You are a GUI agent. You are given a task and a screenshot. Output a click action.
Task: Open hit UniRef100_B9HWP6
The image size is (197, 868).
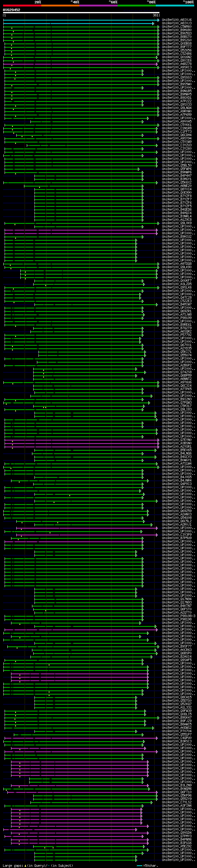177,172
